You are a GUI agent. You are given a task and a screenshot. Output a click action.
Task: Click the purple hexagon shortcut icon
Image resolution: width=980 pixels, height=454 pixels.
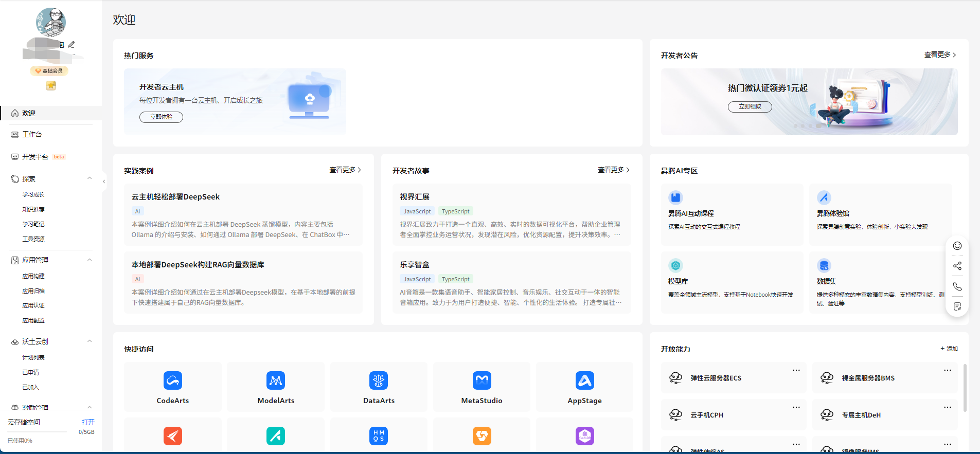click(x=585, y=436)
